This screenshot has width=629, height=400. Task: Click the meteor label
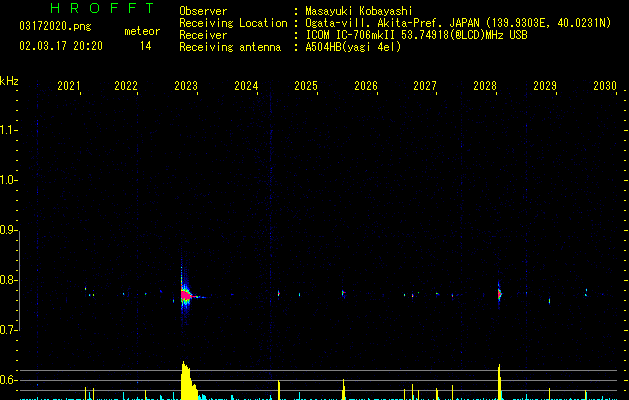[142, 31]
